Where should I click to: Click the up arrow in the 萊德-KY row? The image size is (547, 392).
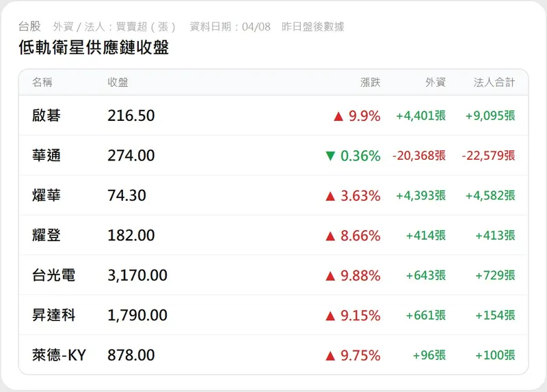[330, 355]
